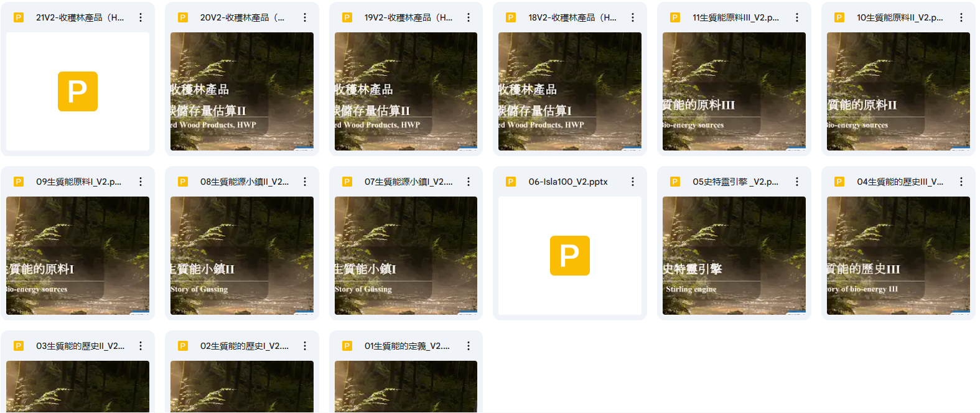
Task: Click the PowerPoint icon beside 11生質能原料III_V2
Action: [675, 17]
